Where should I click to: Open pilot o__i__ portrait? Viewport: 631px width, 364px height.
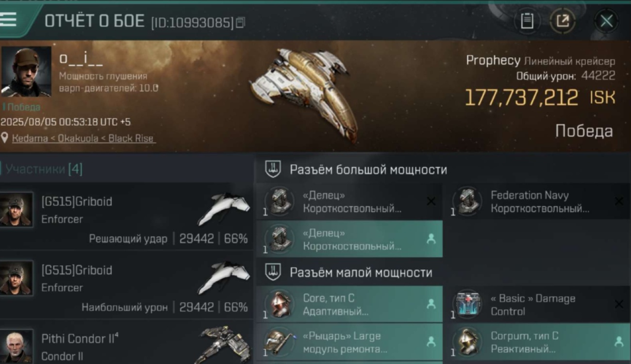click(x=26, y=71)
